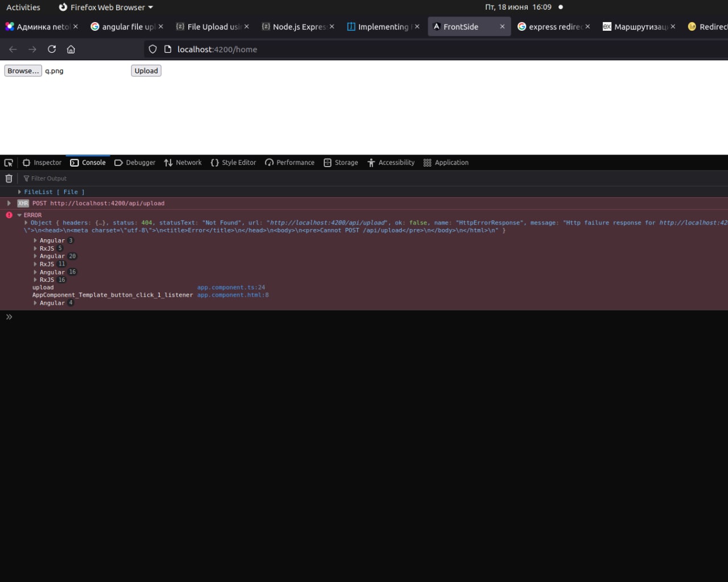The height and width of the screenshot is (582, 728).
Task: Close the Маршрутизация tab
Action: click(x=673, y=27)
